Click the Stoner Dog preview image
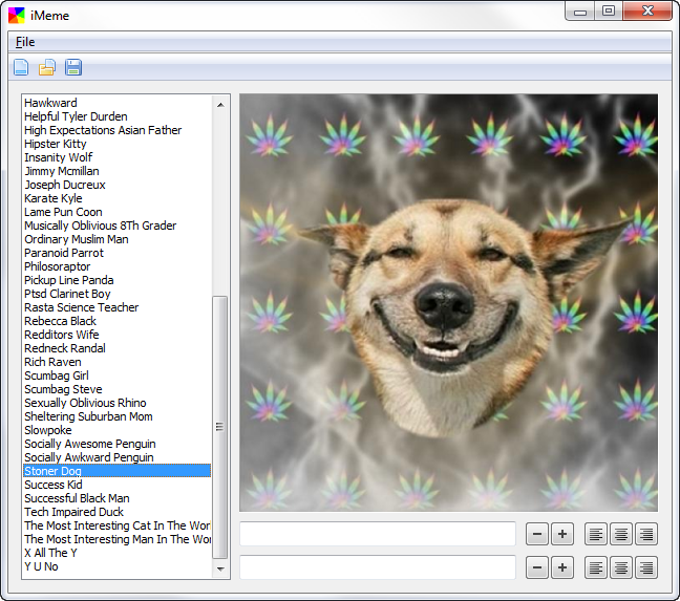 [448, 303]
